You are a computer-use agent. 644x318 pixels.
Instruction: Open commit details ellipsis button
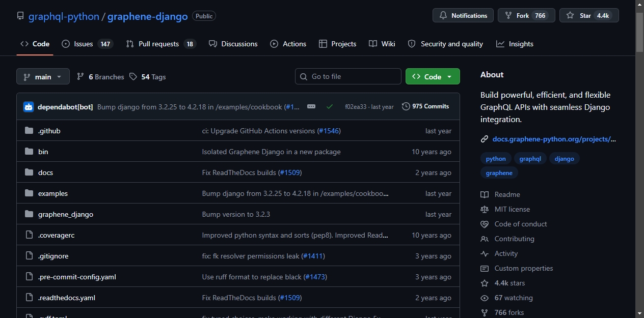click(311, 106)
